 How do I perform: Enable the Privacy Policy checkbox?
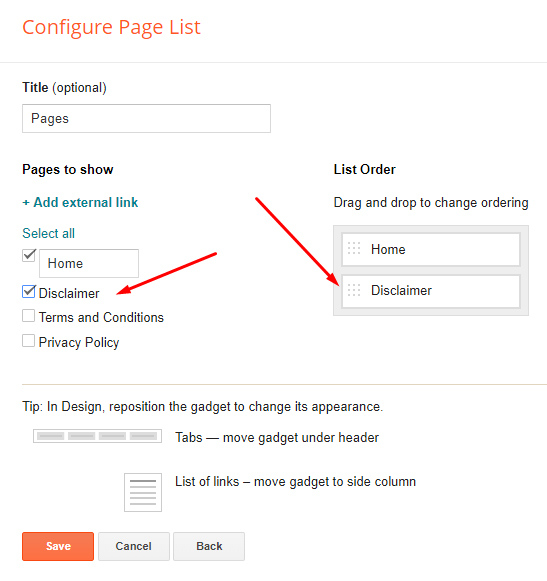pyautogui.click(x=29, y=341)
